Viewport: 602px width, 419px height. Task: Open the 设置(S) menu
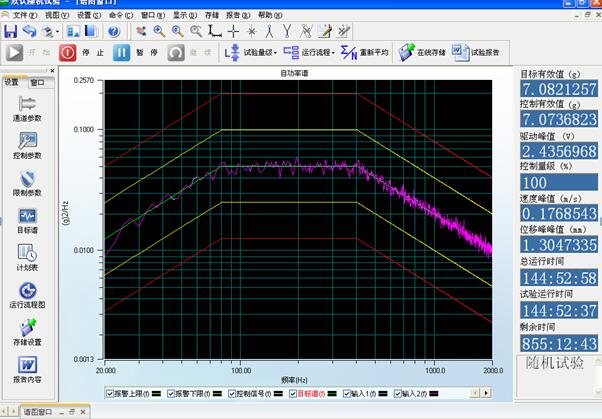(89, 15)
